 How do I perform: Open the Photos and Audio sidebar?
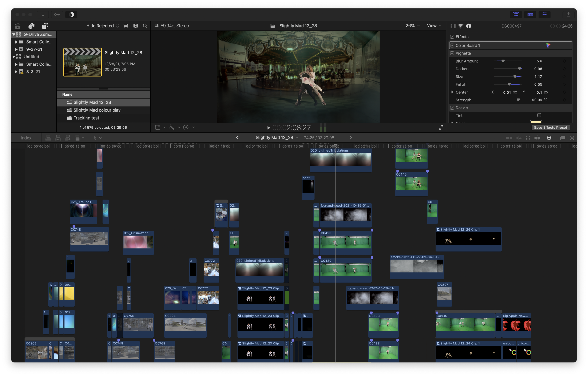click(32, 26)
